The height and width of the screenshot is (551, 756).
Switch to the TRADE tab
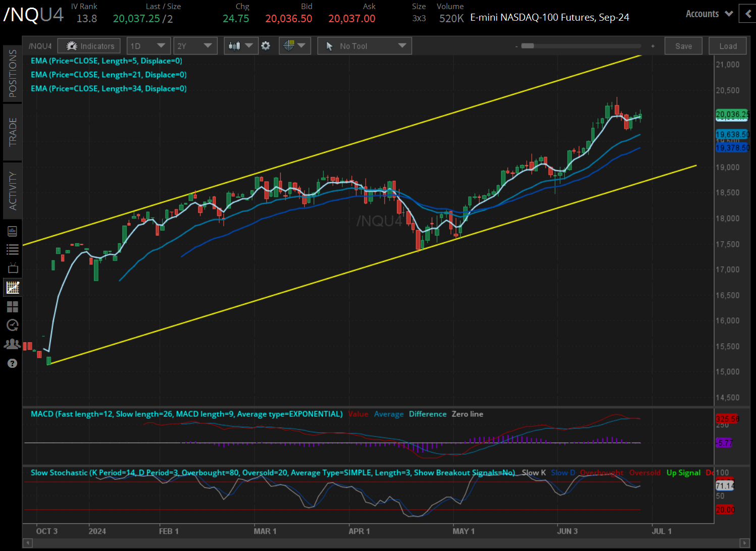(x=13, y=132)
